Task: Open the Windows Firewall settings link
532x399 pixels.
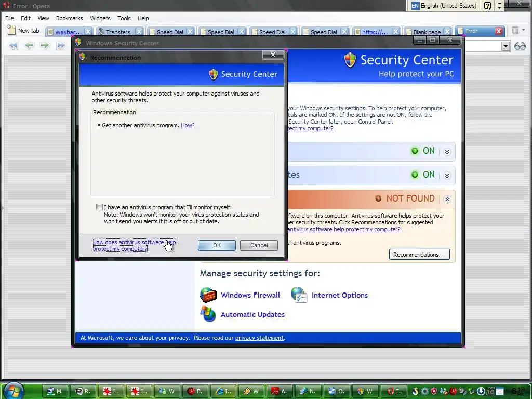Action: (250, 295)
